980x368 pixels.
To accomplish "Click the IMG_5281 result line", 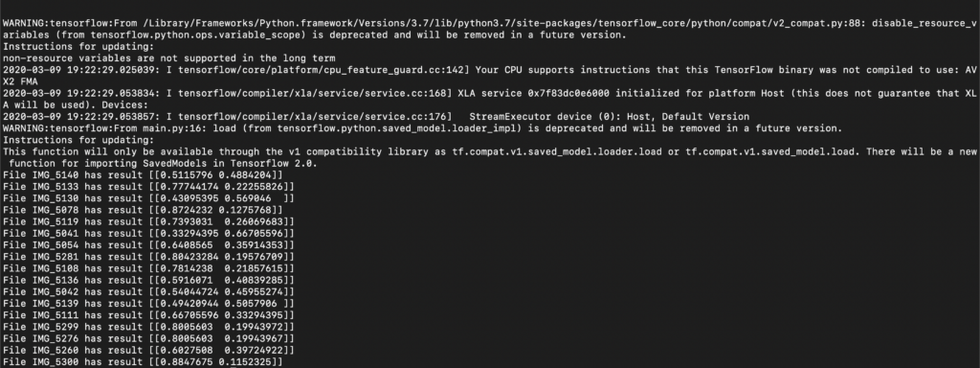I will point(148,257).
